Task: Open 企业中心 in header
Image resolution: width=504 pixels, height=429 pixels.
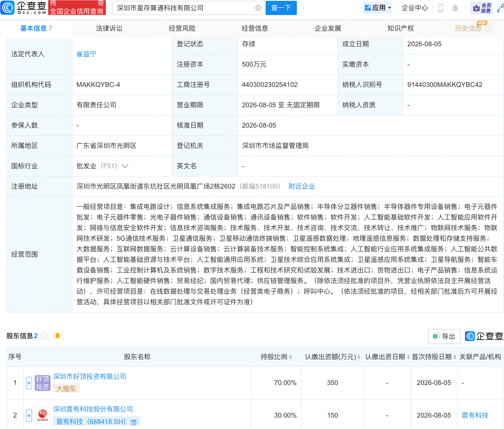Action: [415, 8]
